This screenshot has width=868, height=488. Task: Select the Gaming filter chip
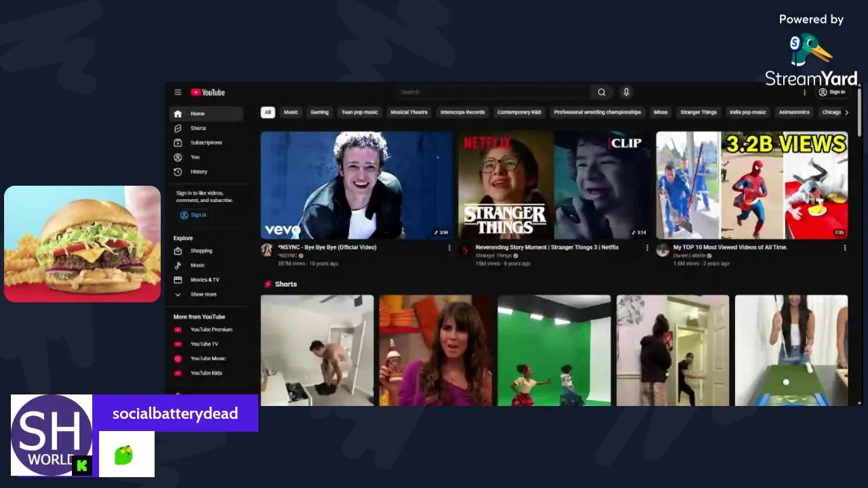click(319, 113)
